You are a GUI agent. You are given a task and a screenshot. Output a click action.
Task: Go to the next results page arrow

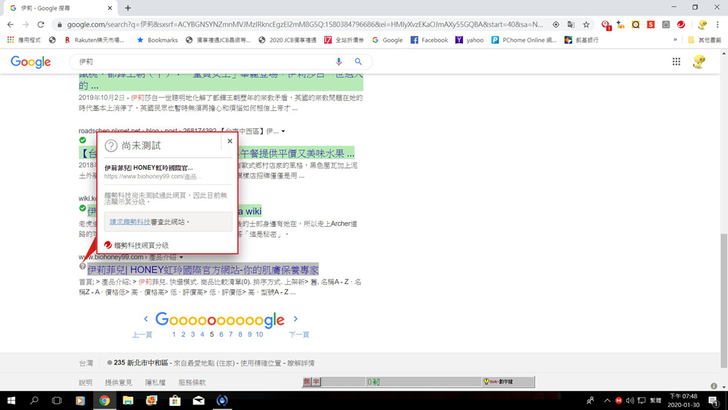(x=295, y=319)
